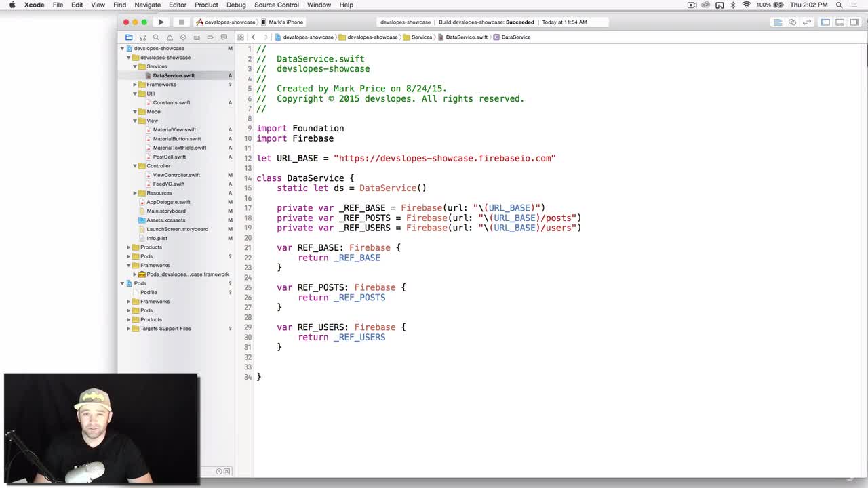Collapse the Services group
Screen dimensions: 868x488
(x=135, y=66)
